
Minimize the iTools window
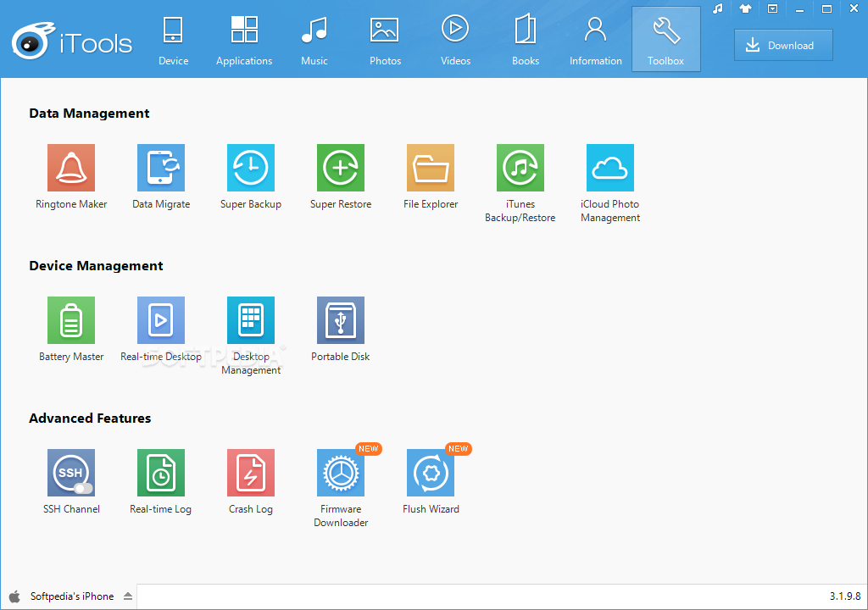(799, 9)
